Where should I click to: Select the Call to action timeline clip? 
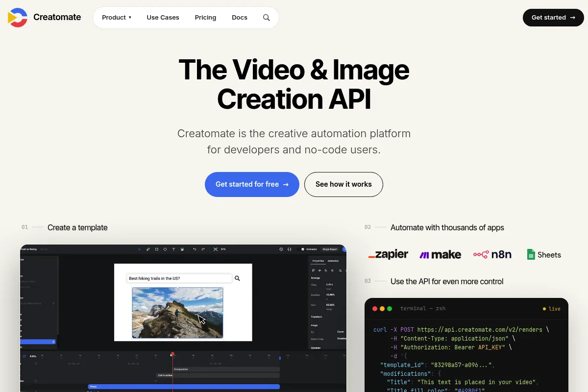(218, 375)
